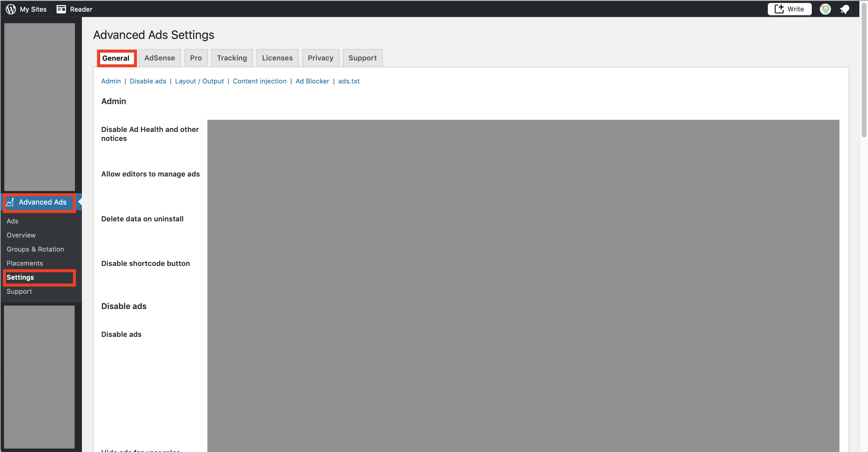Image resolution: width=868 pixels, height=452 pixels.
Task: Click the Write button
Action: [x=789, y=9]
